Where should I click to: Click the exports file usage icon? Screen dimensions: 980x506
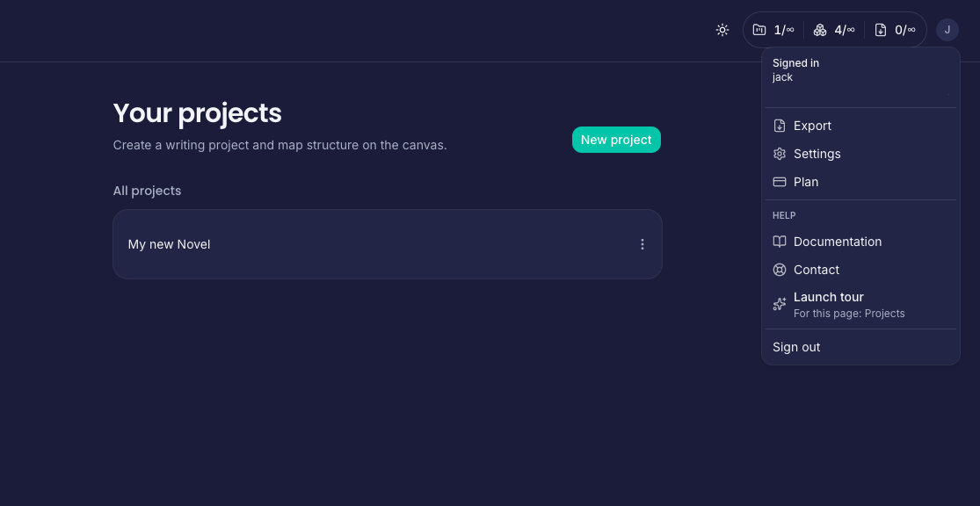click(x=881, y=30)
